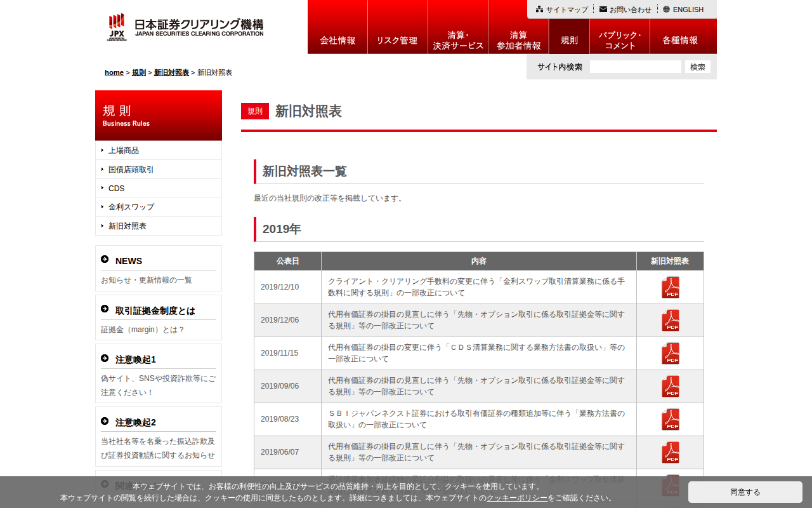Open the パブリック・コメント menu
812x508 pixels.
(x=620, y=40)
